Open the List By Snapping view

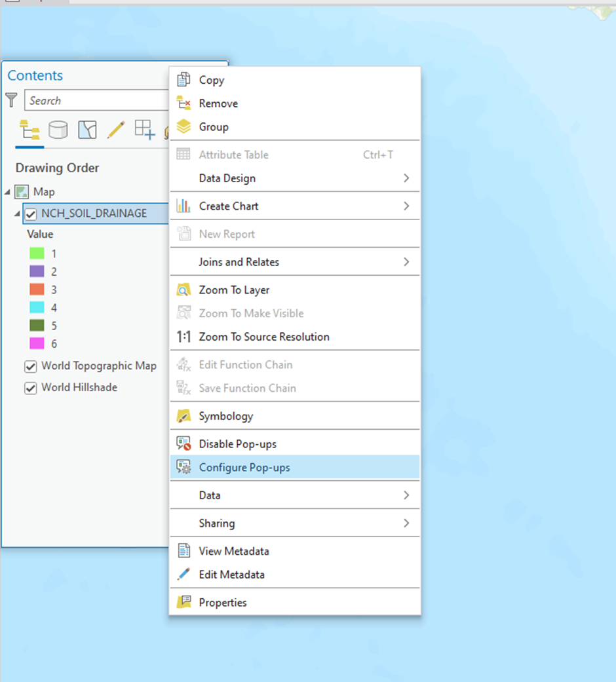[x=144, y=129]
